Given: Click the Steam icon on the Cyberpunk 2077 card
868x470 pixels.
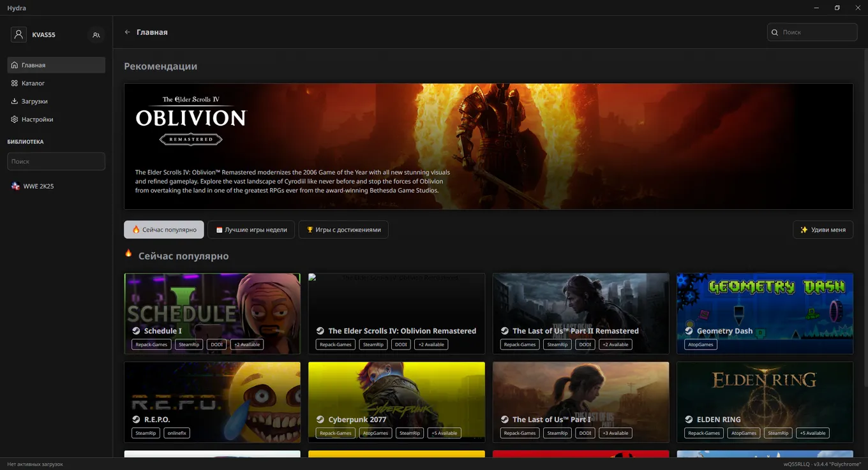Looking at the screenshot, I should [x=320, y=420].
